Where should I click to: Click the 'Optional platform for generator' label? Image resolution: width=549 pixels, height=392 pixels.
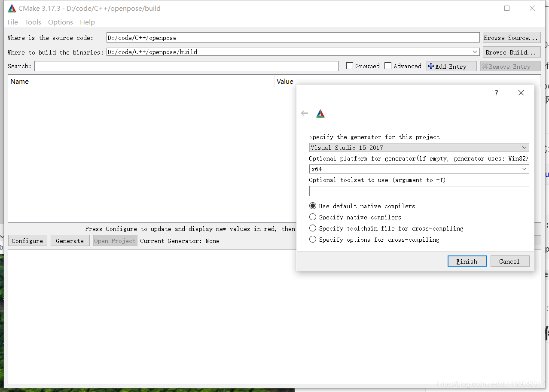coord(418,158)
